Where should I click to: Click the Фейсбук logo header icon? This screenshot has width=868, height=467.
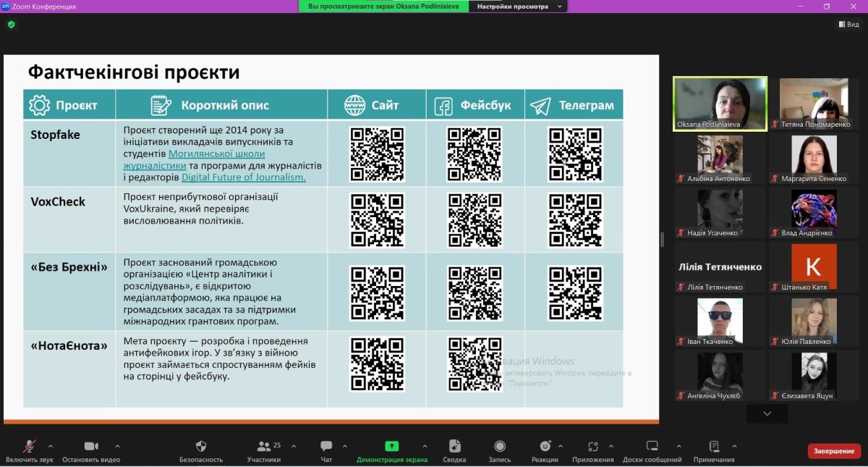coord(443,106)
